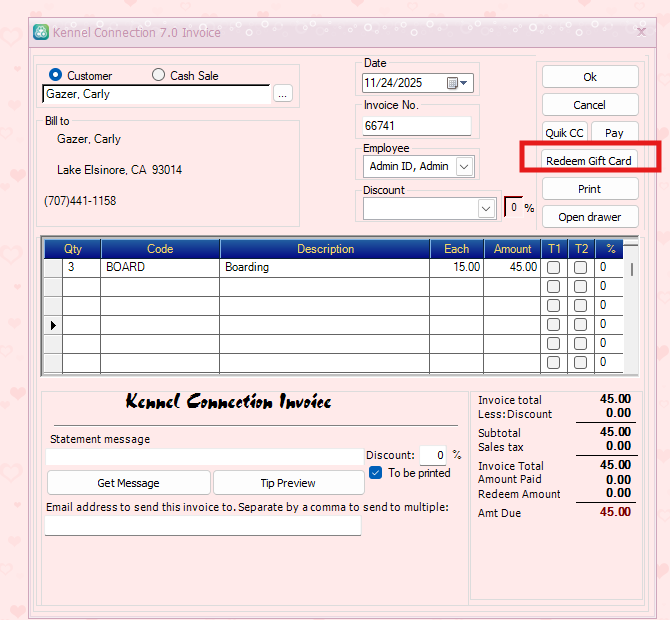Toggle the To be printed checkbox
670x620 pixels.
pos(375,473)
